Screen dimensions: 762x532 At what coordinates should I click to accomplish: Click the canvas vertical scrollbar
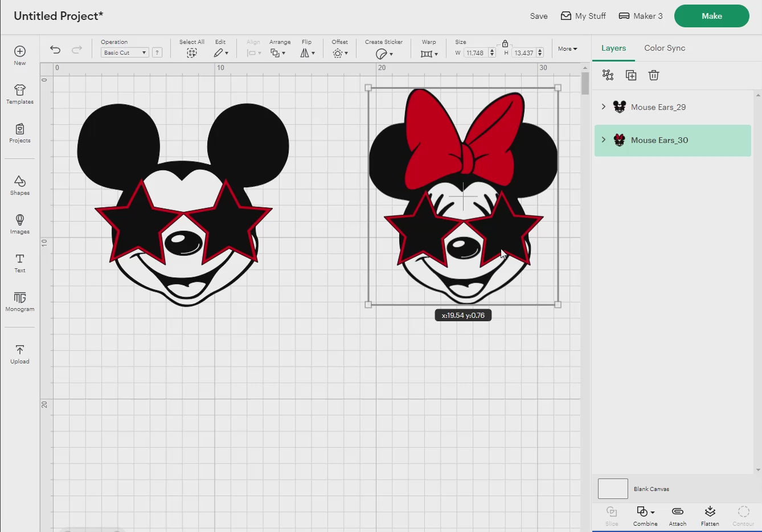click(585, 84)
